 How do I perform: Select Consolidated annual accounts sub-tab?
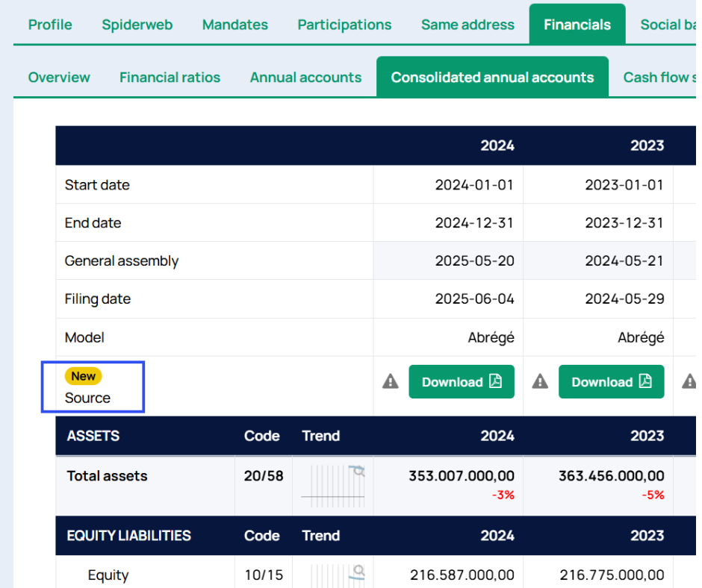492,78
